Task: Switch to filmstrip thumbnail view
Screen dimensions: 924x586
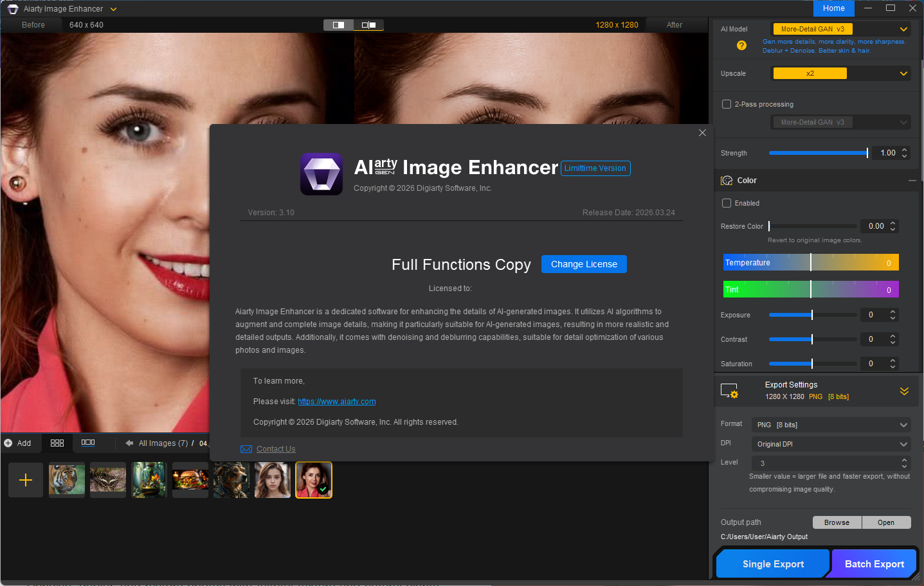Action: pyautogui.click(x=88, y=443)
